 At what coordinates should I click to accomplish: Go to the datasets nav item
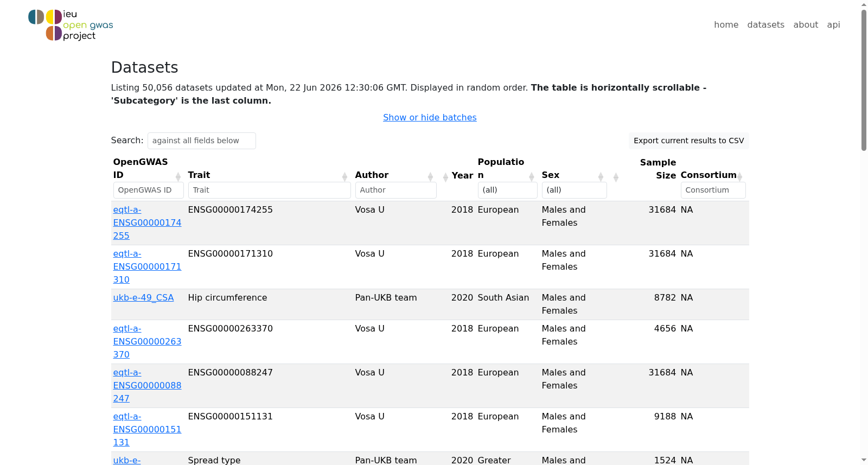coord(765,24)
